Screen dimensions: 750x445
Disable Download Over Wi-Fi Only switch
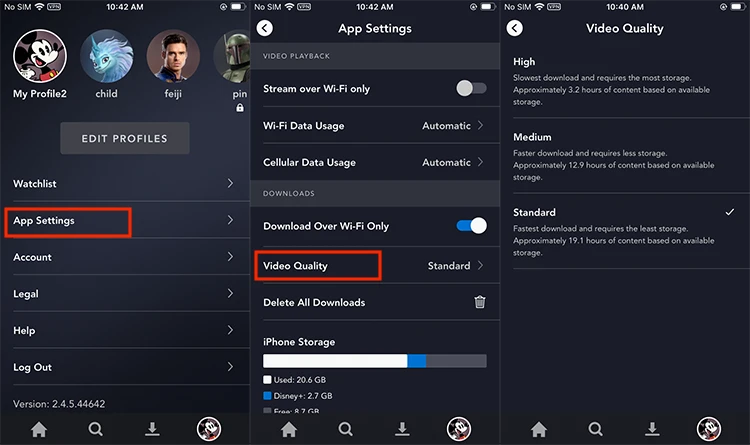click(471, 225)
